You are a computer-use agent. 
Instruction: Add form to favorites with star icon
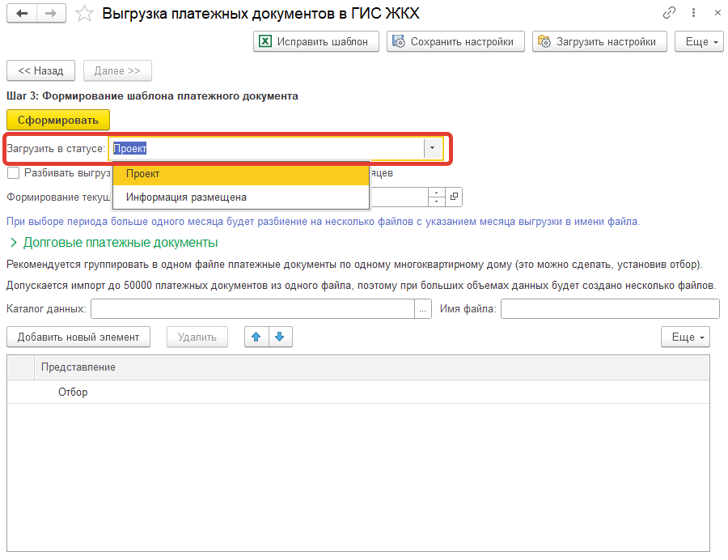click(x=83, y=14)
